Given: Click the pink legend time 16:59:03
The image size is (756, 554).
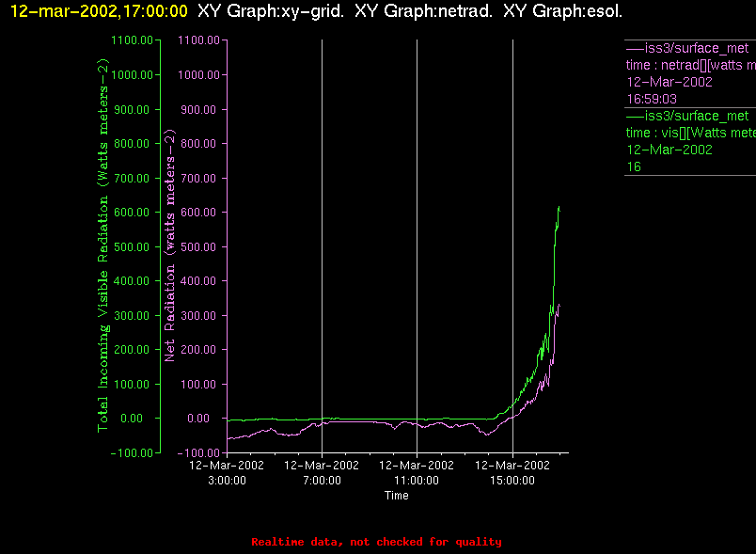Looking at the screenshot, I should click(x=652, y=99).
